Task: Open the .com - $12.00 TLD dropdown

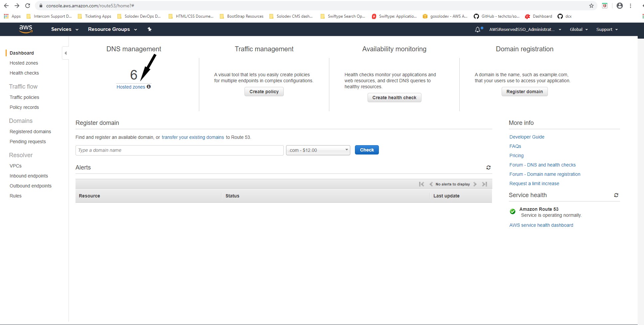Action: [318, 150]
